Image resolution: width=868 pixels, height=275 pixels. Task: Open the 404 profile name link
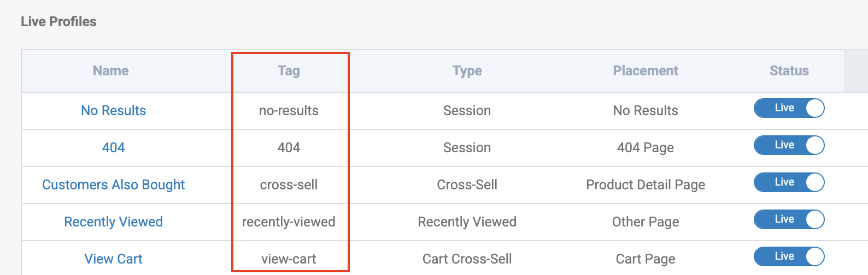tap(113, 148)
